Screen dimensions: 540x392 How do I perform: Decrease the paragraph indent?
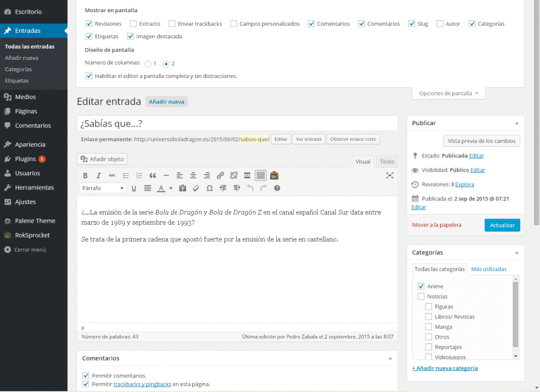223,188
